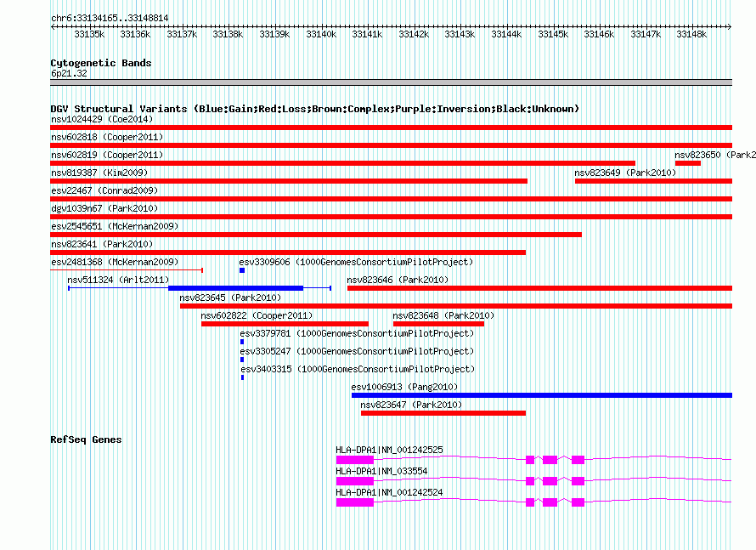Open nsv823645 (Park2010) label

[230, 298]
